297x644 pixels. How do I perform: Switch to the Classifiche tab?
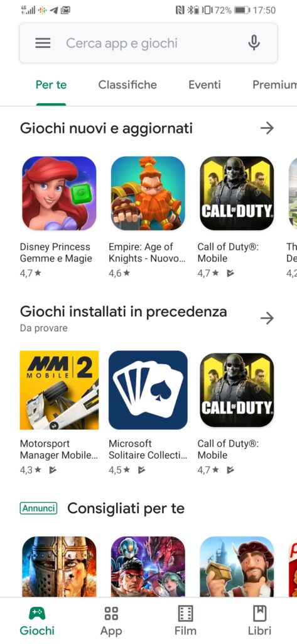(x=127, y=85)
